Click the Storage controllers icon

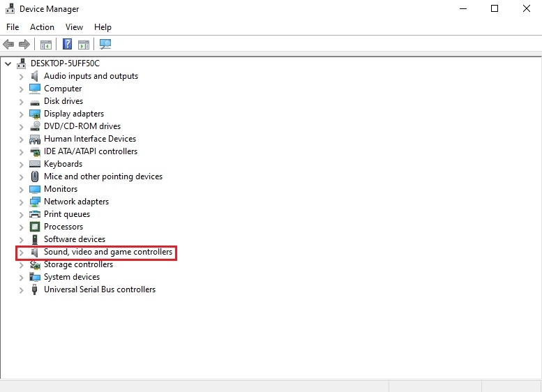pyautogui.click(x=35, y=265)
